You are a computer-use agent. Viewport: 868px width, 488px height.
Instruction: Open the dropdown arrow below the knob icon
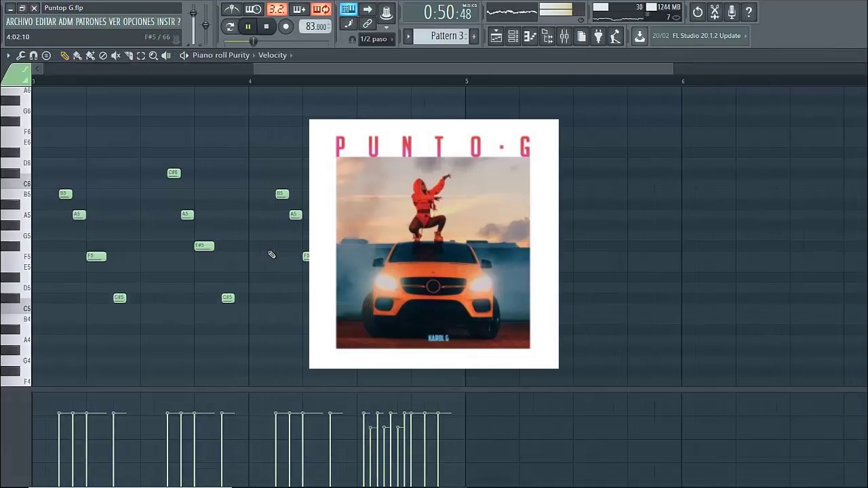click(x=386, y=27)
